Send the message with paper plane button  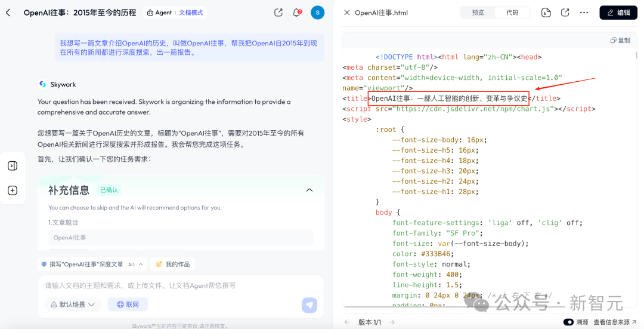tap(309, 305)
